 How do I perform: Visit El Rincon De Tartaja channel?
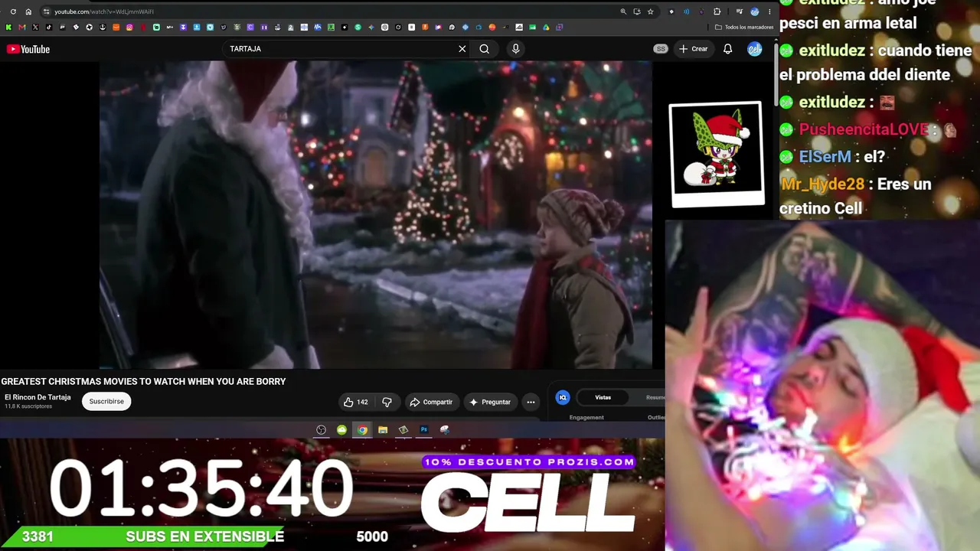38,397
